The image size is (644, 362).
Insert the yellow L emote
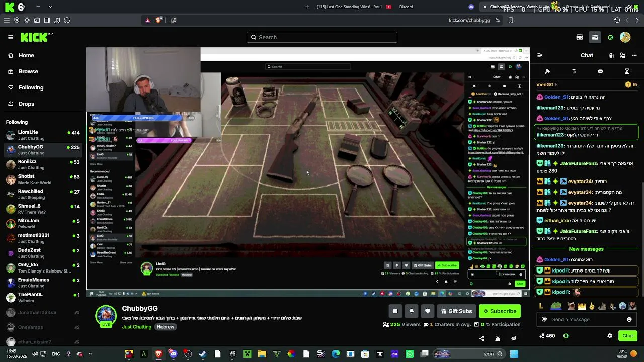[541, 306]
